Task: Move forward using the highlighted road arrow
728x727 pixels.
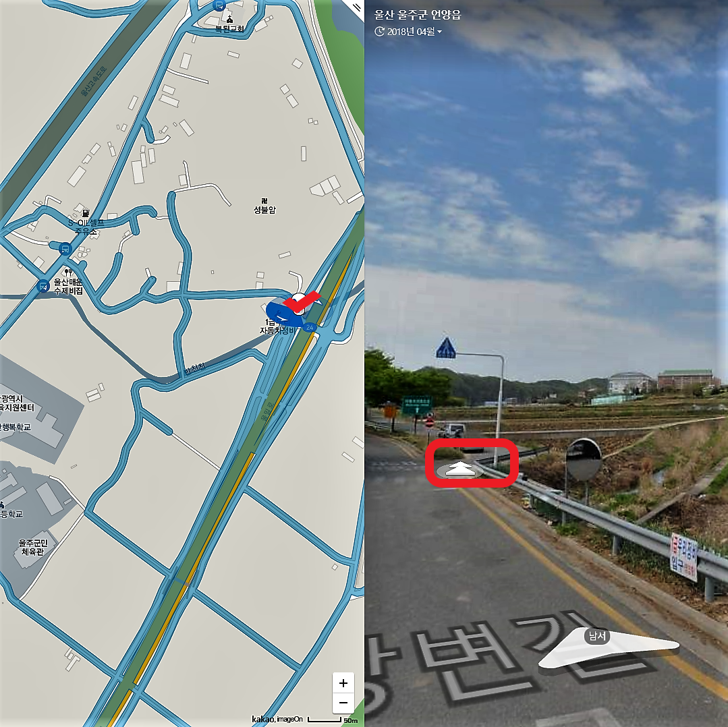Action: (x=460, y=469)
